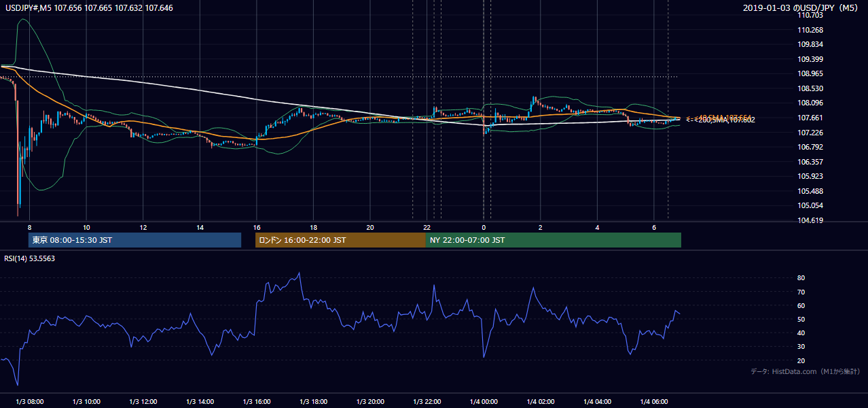Click the 1/3 14:00 time axis label
The image size is (868, 408).
pyautogui.click(x=200, y=402)
